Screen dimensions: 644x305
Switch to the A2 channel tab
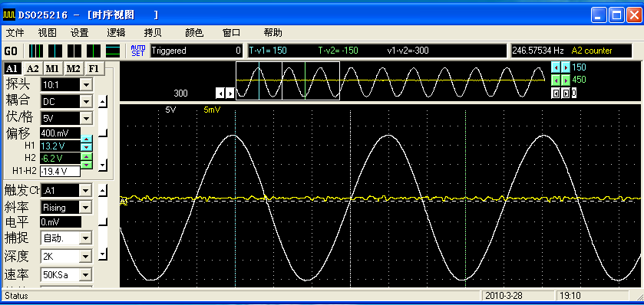[33, 69]
